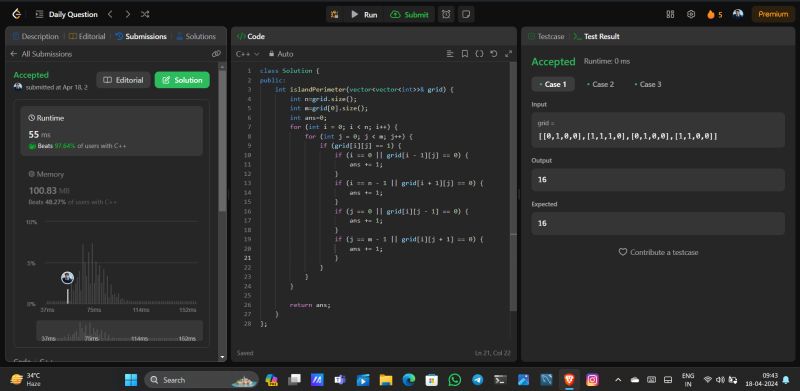800x391 pixels.
Task: Click the Expected value 16
Action: tap(658, 224)
